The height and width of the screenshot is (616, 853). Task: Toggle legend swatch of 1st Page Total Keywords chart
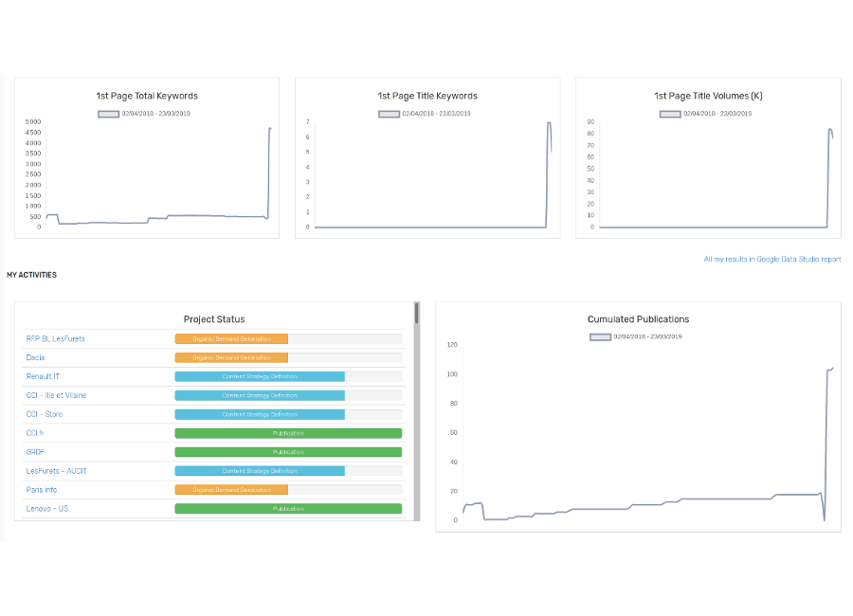(108, 114)
